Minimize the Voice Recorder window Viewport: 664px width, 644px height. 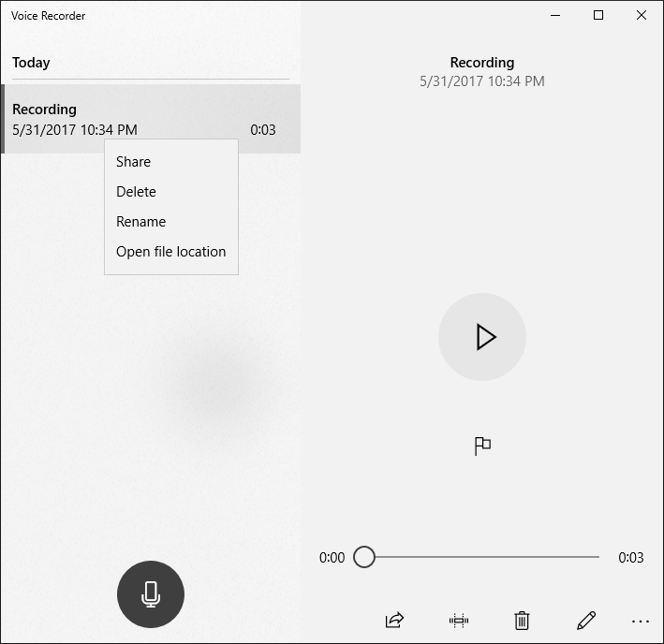(555, 15)
